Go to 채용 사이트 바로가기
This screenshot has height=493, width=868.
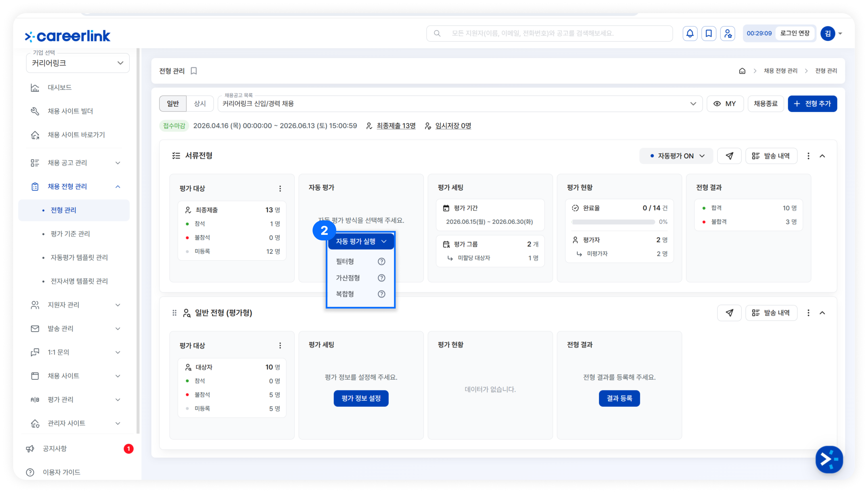click(74, 135)
